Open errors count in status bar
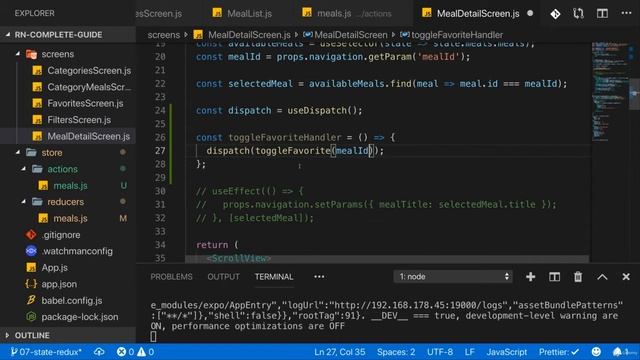 coord(125,352)
